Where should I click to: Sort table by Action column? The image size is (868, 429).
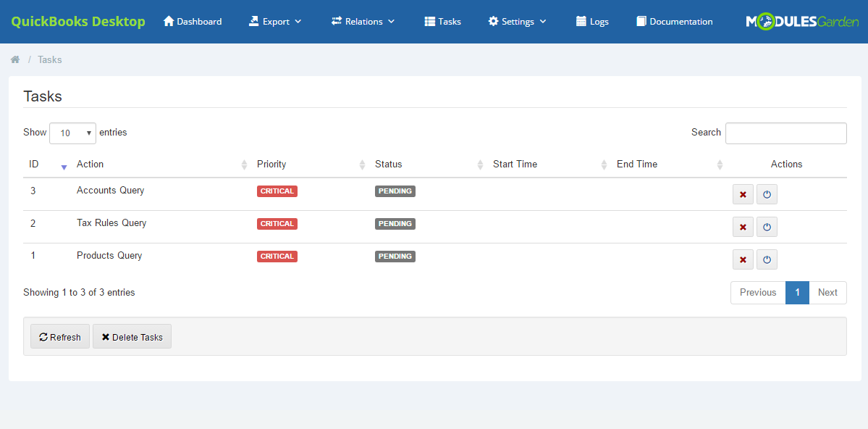point(161,164)
